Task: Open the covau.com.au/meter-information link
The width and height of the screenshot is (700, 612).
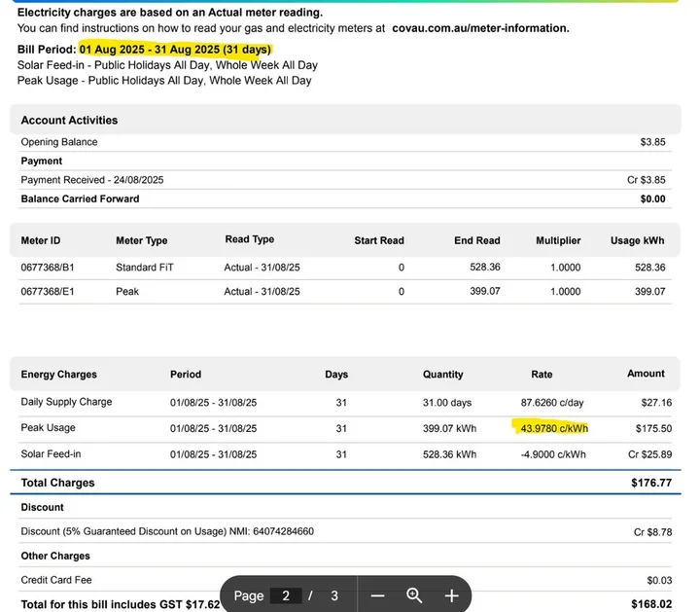Action: pyautogui.click(x=480, y=29)
